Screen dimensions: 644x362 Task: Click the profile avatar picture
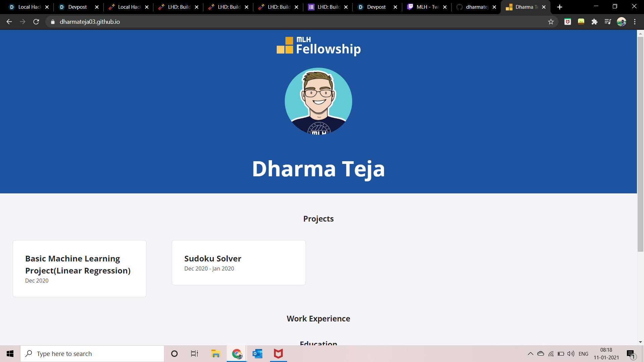point(318,101)
